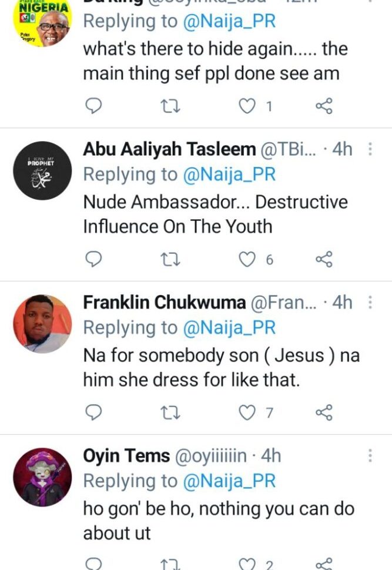392x570 pixels.
Task: Open more options on Abu Aaliyah Tasleem's tweet
Action: 370,149
